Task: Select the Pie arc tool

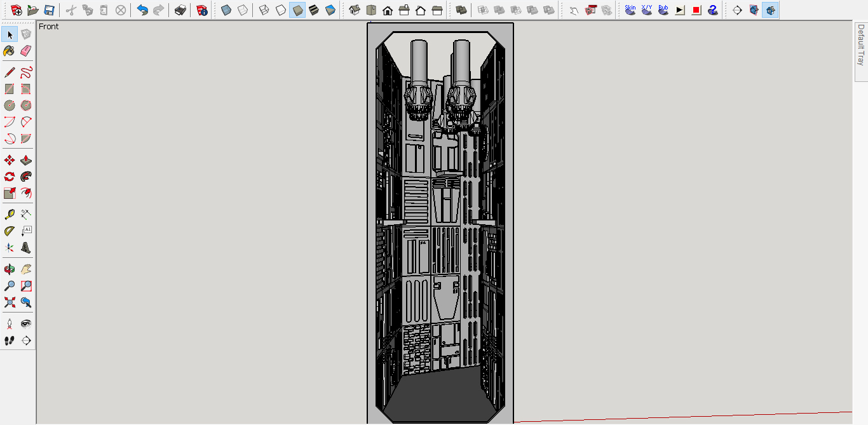Action: 26,138
